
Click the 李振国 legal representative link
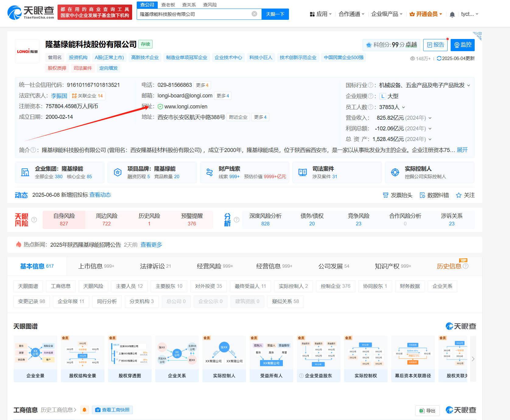tap(59, 96)
